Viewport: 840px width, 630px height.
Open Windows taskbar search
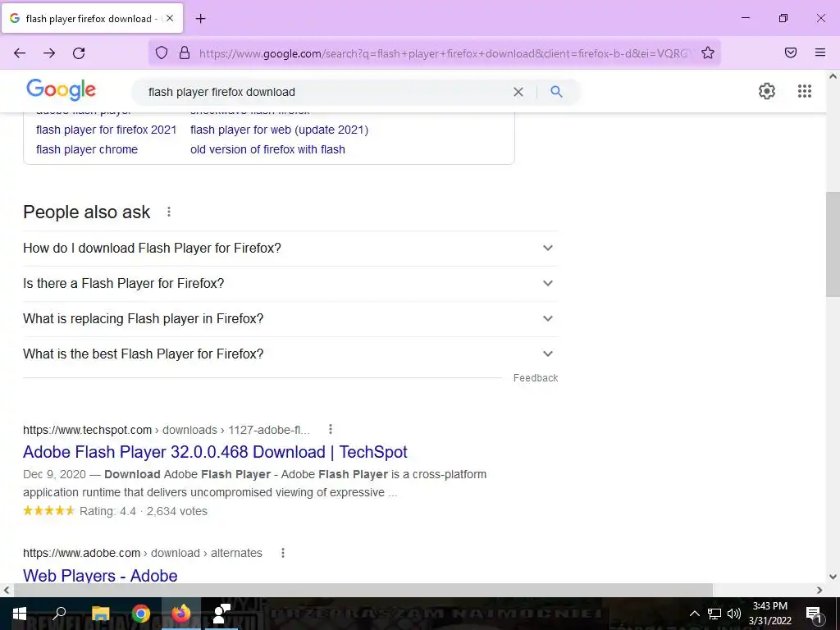pos(59,614)
